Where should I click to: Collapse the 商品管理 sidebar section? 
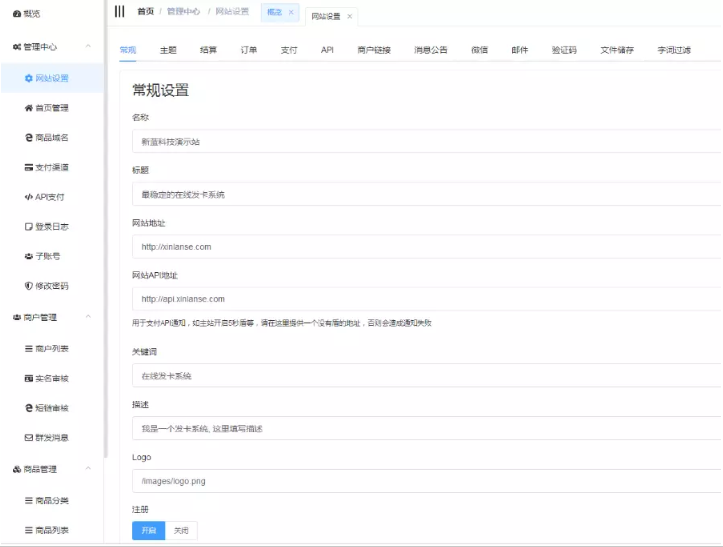click(x=88, y=469)
